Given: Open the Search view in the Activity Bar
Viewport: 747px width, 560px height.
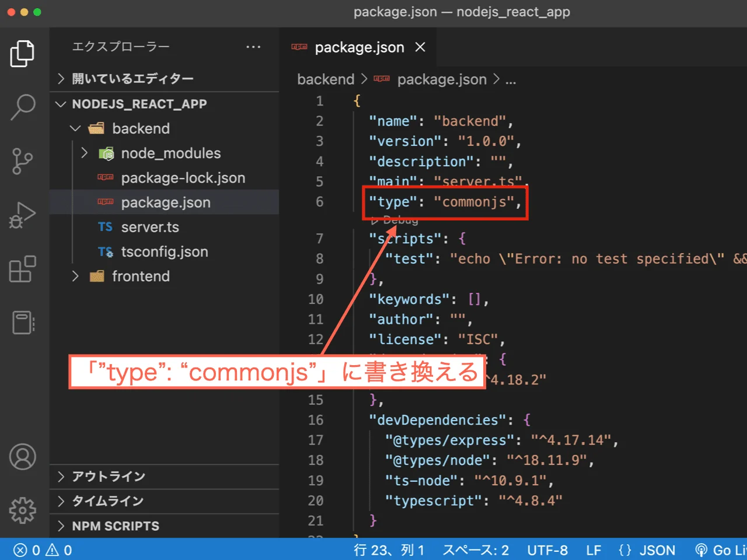Looking at the screenshot, I should [23, 106].
